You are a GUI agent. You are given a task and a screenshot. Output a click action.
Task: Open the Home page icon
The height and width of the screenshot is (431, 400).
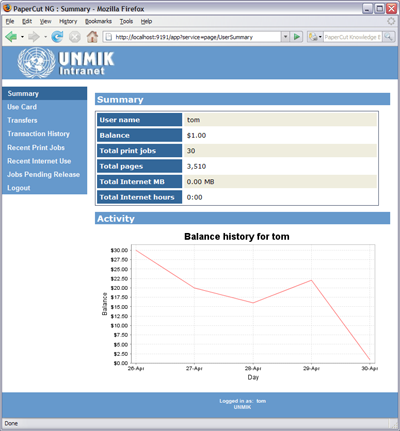coord(92,37)
